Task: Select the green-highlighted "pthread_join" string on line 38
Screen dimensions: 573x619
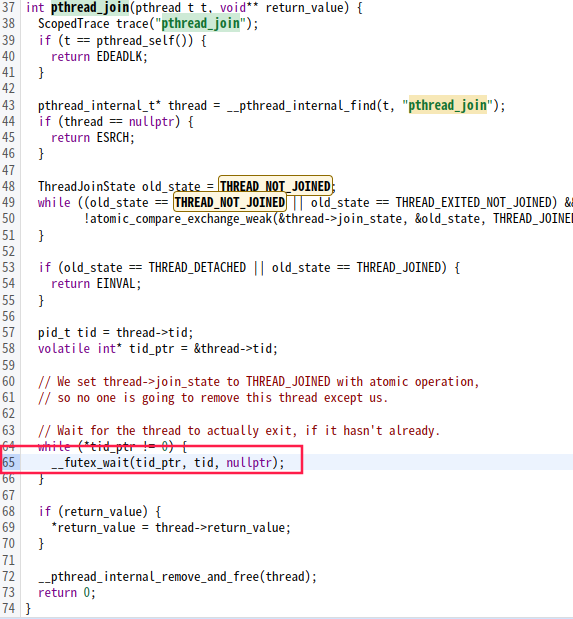Action: click(x=201, y=24)
